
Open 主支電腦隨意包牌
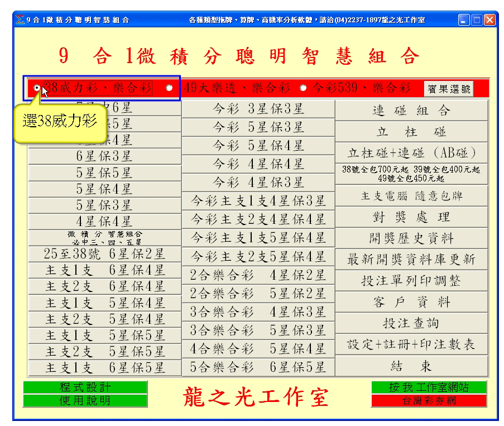click(x=411, y=196)
